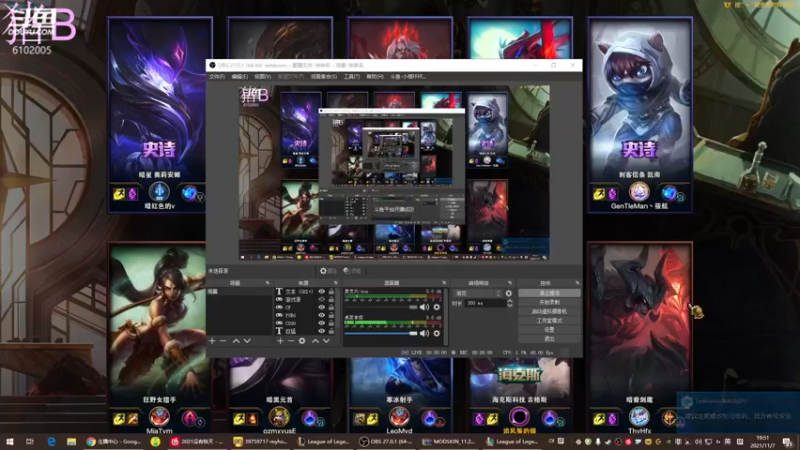800x450 pixels.
Task: Add a new scene with the plus icon
Action: [x=212, y=341]
